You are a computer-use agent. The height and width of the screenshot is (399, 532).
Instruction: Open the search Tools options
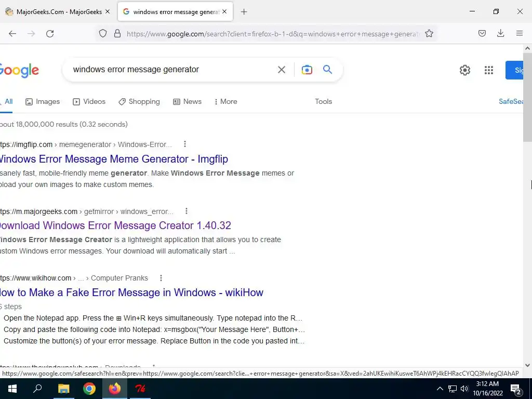tap(323, 102)
